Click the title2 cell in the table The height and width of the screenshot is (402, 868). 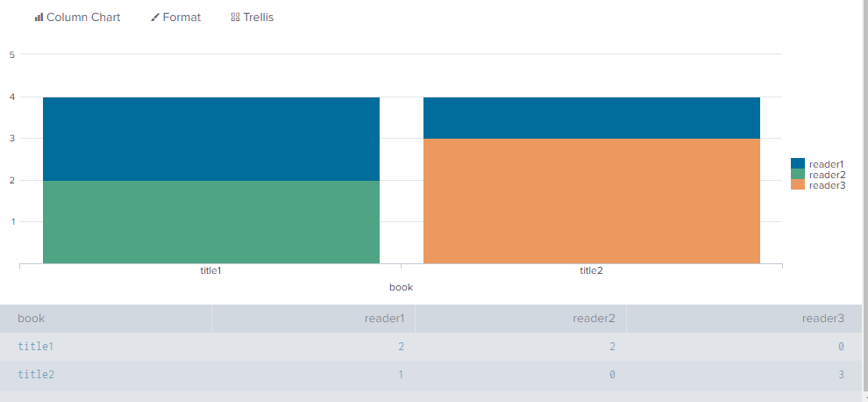[x=36, y=375]
